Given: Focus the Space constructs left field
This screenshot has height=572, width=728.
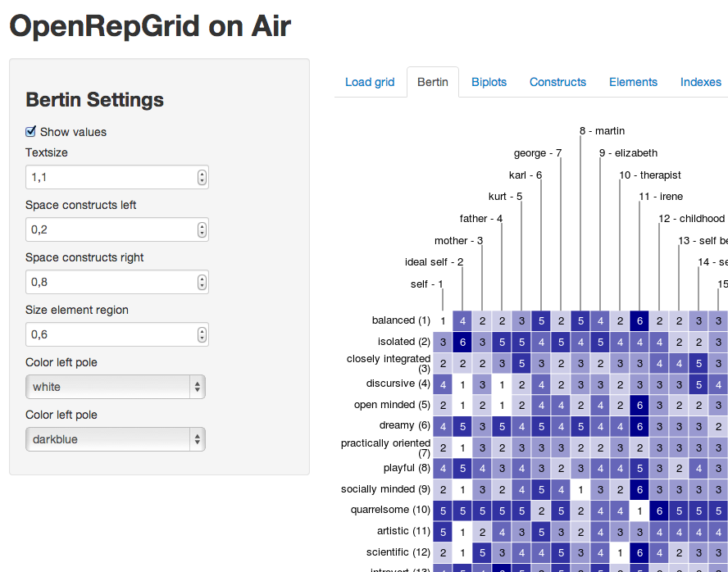Looking at the screenshot, I should (x=117, y=229).
